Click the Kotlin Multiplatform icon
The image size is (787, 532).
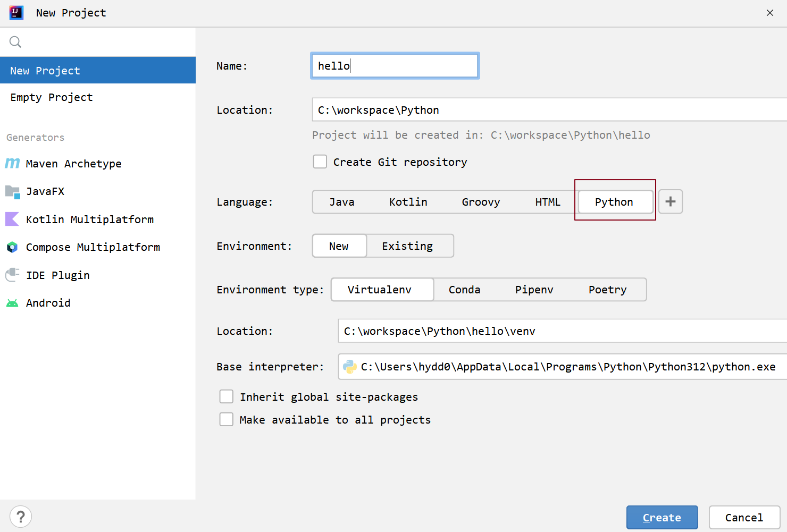click(12, 219)
